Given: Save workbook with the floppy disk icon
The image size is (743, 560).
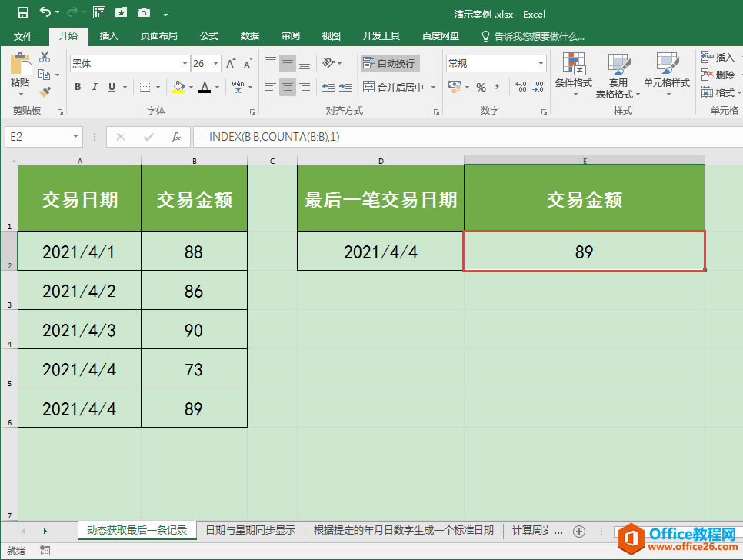Looking at the screenshot, I should click(x=22, y=12).
